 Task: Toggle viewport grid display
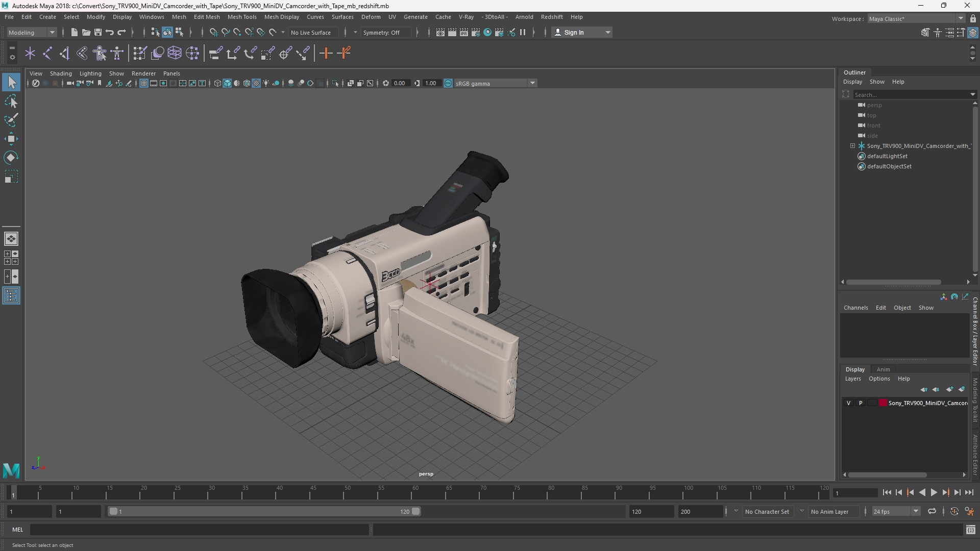pyautogui.click(x=144, y=83)
